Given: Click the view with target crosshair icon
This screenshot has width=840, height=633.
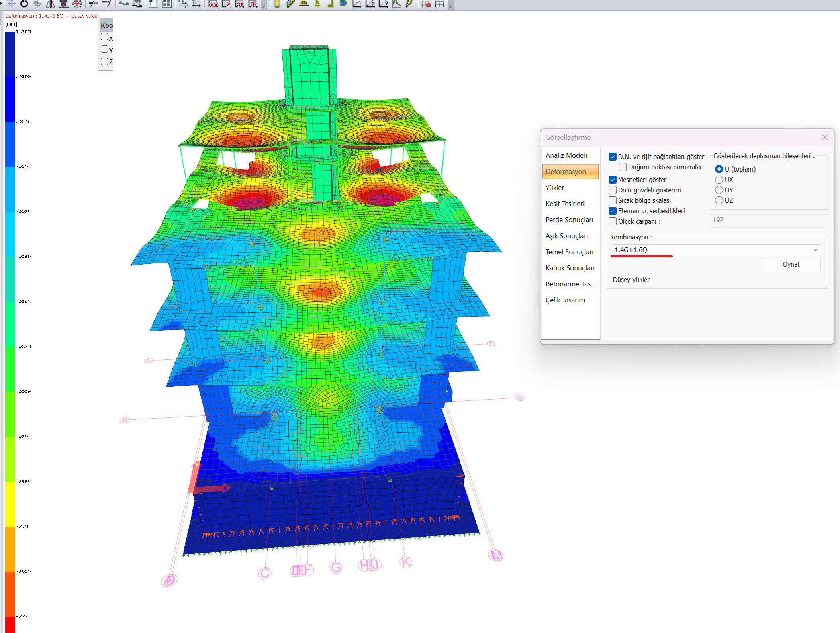Looking at the screenshot, I should [x=253, y=4].
